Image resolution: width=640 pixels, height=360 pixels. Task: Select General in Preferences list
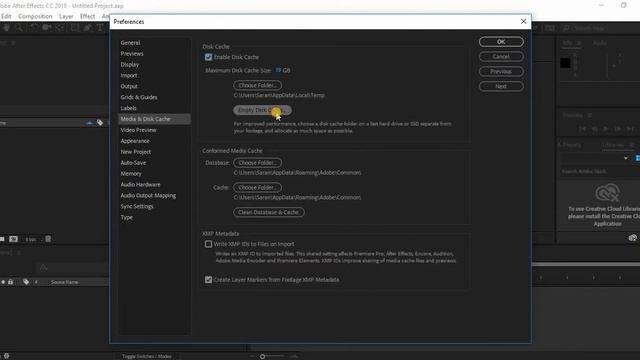[x=130, y=42]
